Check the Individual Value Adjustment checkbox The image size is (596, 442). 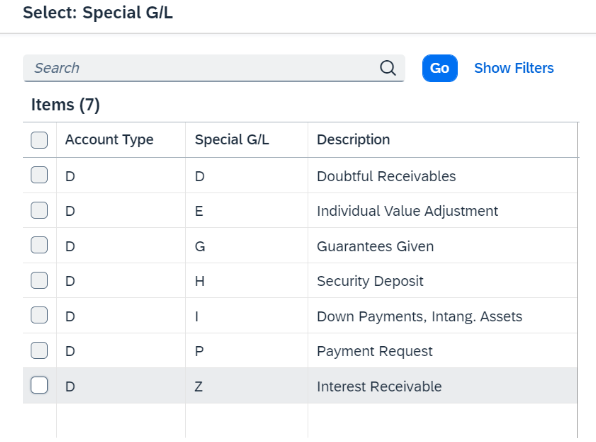pos(39,210)
